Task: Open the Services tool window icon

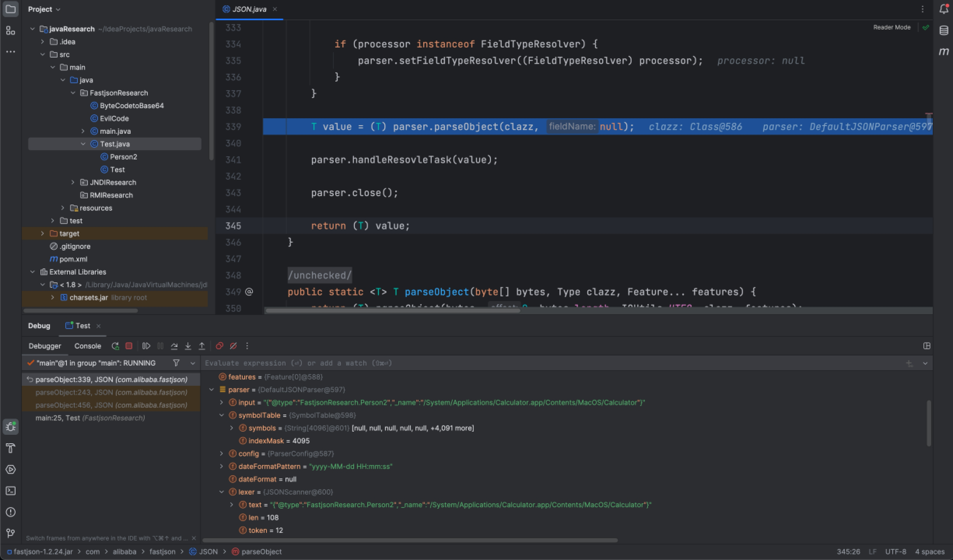Action: [x=11, y=469]
